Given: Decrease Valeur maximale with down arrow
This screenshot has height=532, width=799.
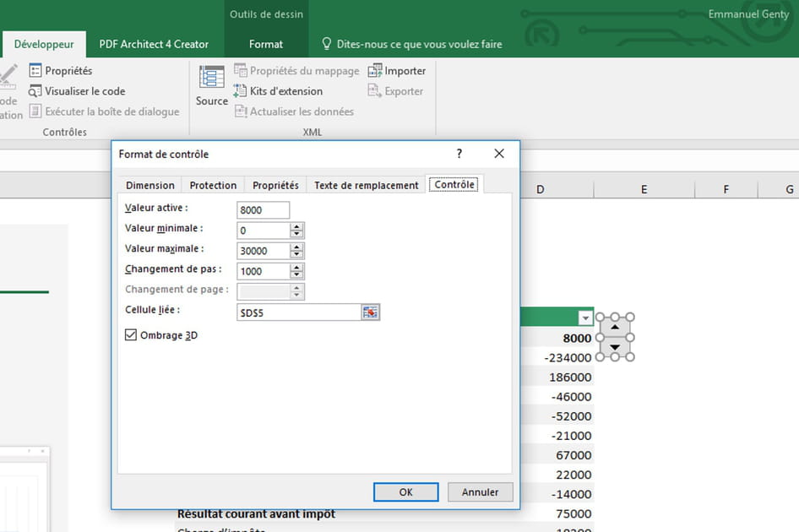Looking at the screenshot, I should coord(296,254).
